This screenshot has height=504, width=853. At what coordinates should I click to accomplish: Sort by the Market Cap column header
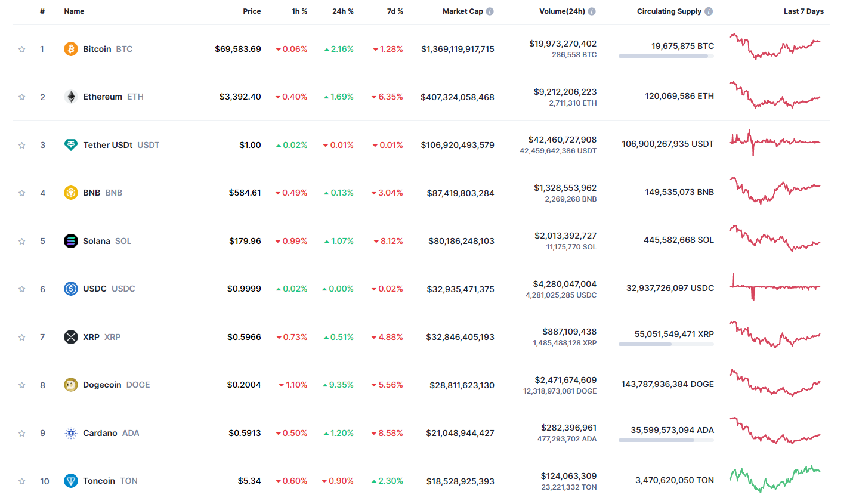pyautogui.click(x=463, y=11)
